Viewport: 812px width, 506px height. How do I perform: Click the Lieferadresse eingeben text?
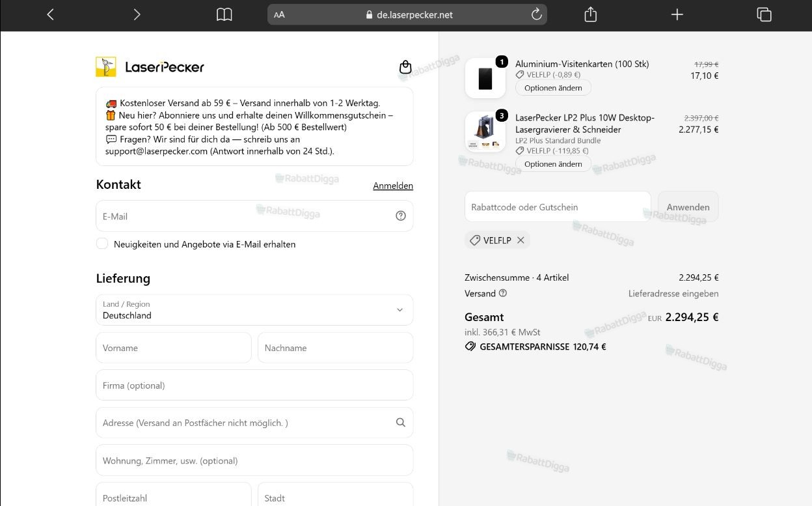(673, 294)
